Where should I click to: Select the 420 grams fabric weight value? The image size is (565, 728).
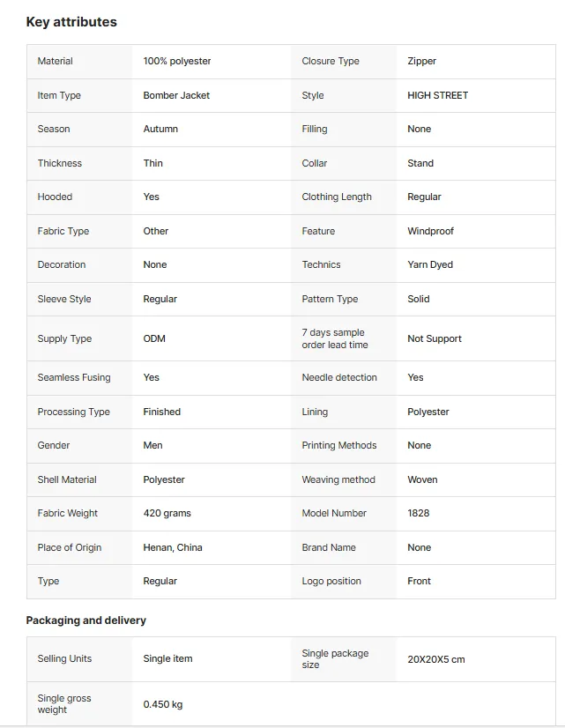point(167,513)
